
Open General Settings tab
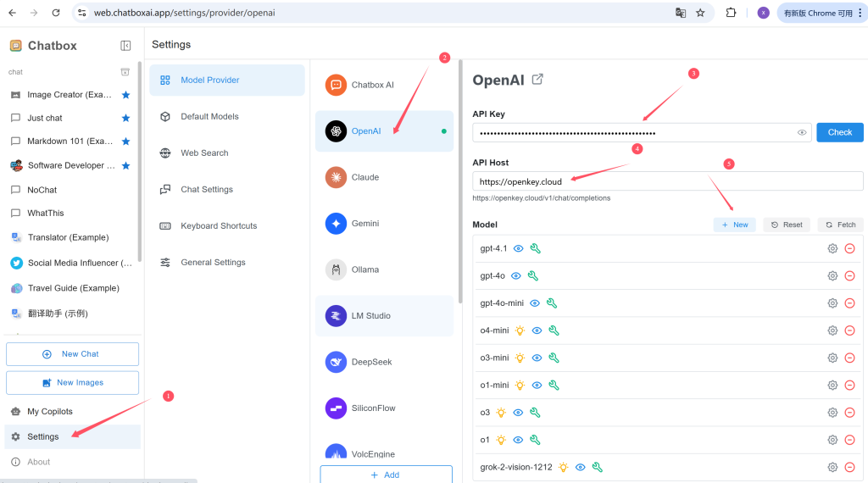pos(227,263)
